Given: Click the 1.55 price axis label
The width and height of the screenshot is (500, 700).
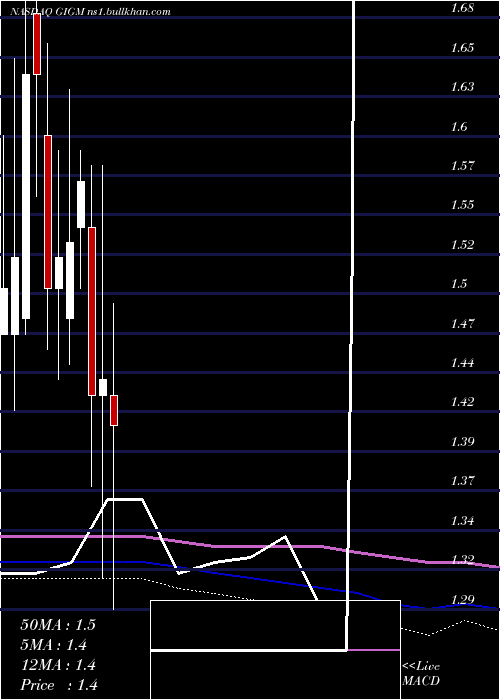Looking at the screenshot, I should click(x=462, y=205).
